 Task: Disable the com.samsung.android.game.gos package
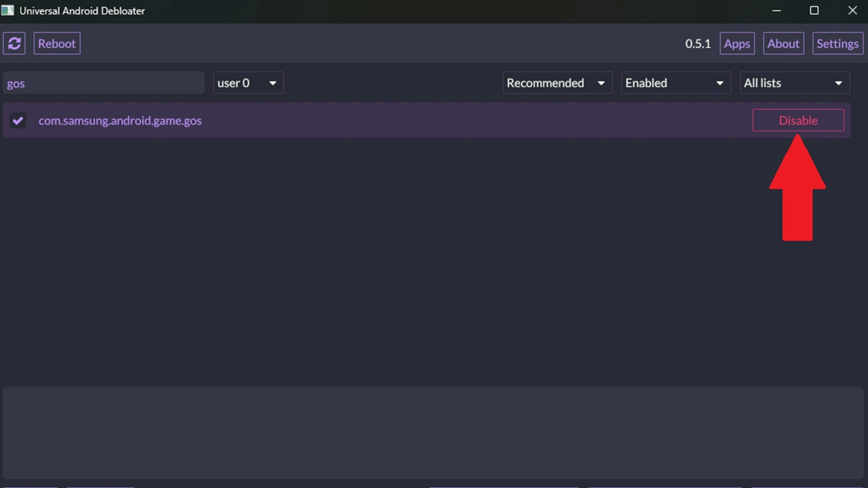coord(798,121)
